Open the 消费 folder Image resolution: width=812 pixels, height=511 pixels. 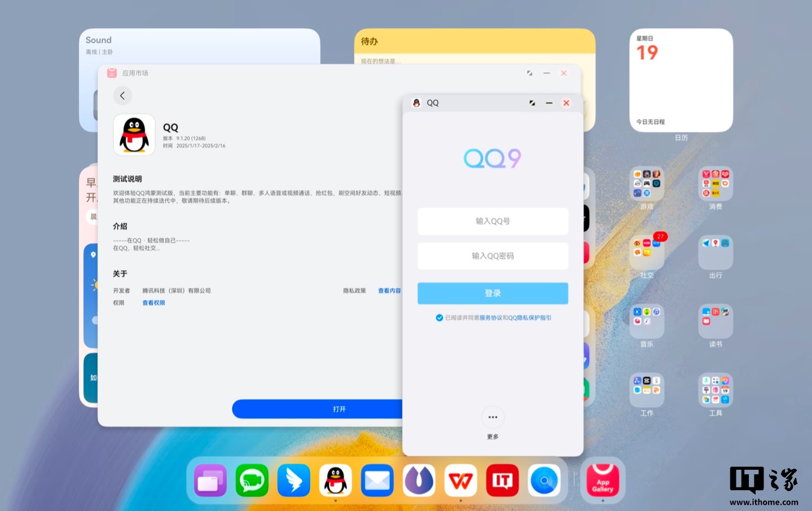716,184
